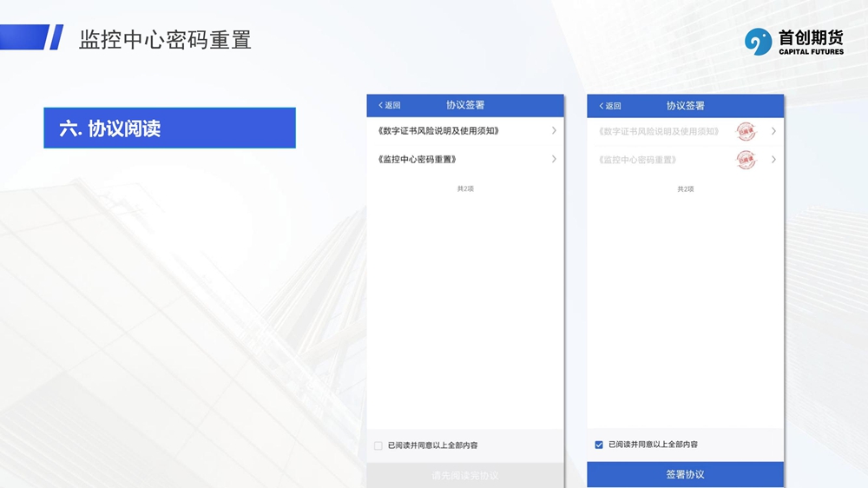Viewport: 868px width, 488px height.
Task: Expand the arrow of unstamped 监控中心密码重置 row
Action: (x=554, y=159)
